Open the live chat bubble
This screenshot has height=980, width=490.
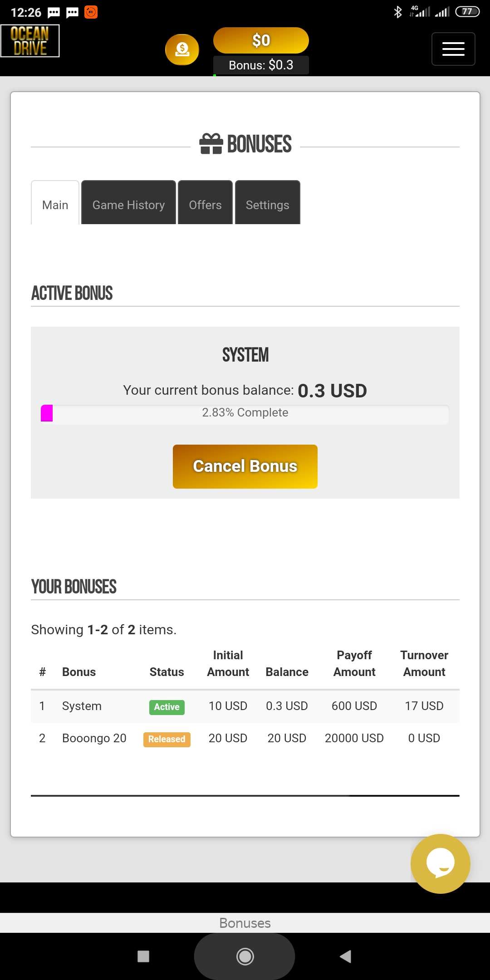pyautogui.click(x=440, y=863)
